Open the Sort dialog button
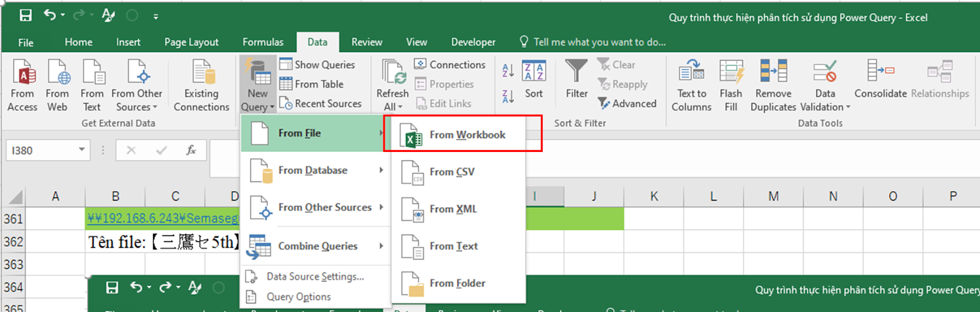980x312 pixels. [533, 80]
